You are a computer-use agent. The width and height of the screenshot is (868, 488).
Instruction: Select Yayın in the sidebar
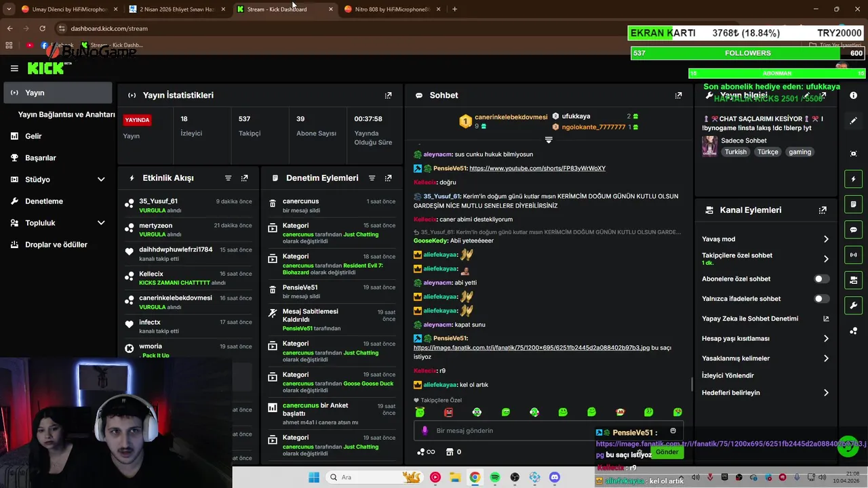click(x=58, y=93)
